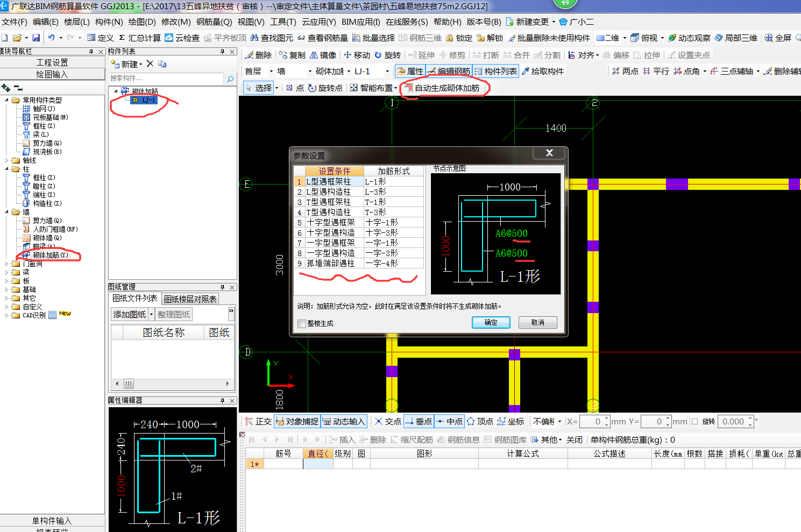Select 砌体加筋(Y) in navigation tree

pyautogui.click(x=50, y=255)
